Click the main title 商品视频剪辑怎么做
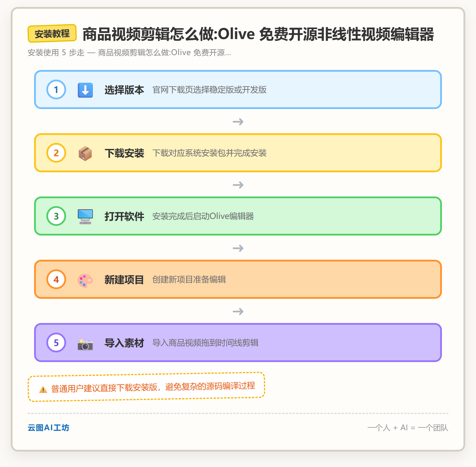 coord(258,34)
